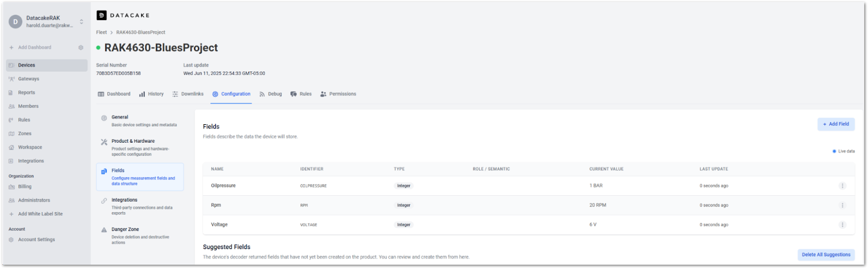Click the Integrations sidebar icon
868x269 pixels.
click(11, 161)
